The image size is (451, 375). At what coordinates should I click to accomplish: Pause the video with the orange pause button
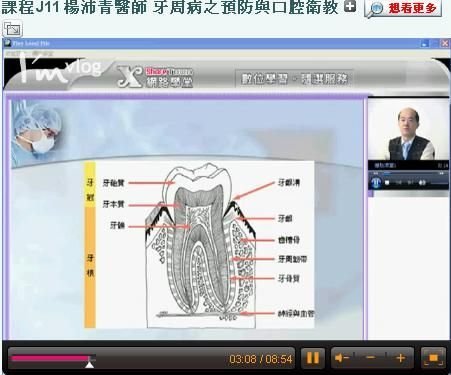pos(312,358)
